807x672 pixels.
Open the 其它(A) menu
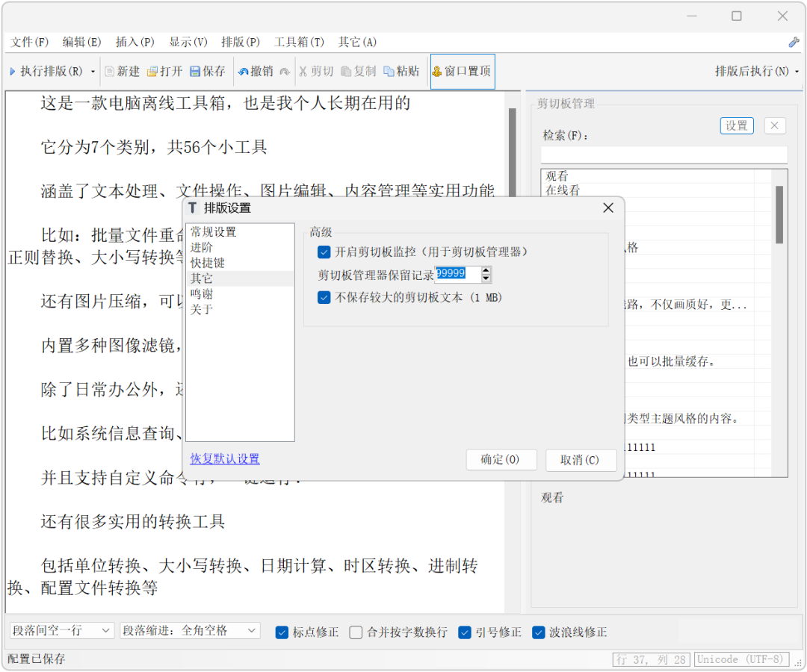357,42
